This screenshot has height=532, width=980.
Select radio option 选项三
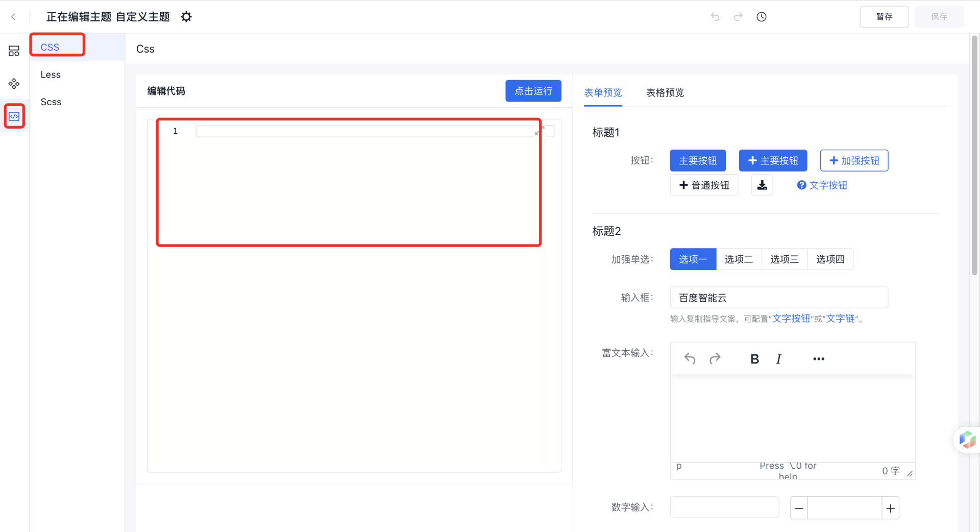[x=785, y=259]
